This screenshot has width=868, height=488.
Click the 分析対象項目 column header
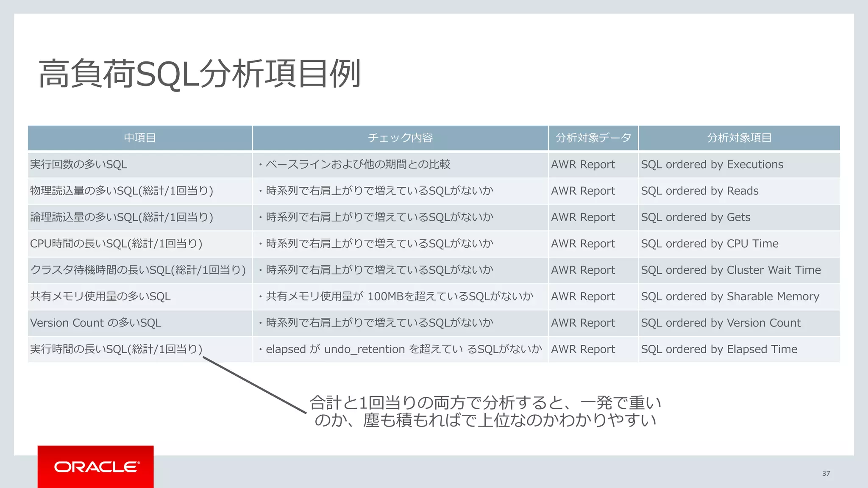[x=739, y=138]
